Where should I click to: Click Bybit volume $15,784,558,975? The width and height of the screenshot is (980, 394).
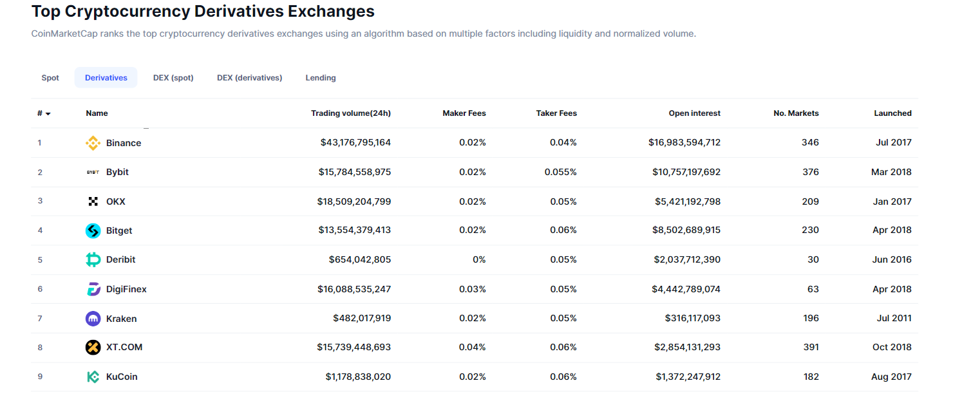click(355, 172)
